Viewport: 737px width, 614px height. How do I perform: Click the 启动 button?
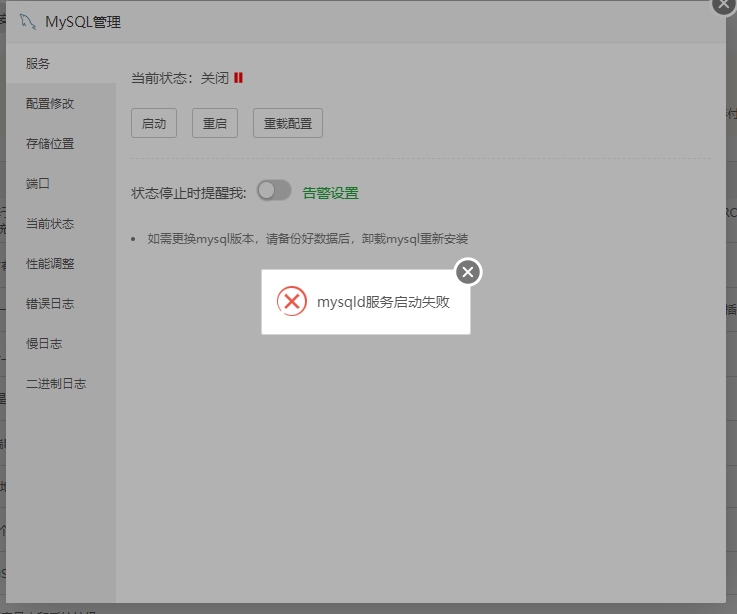click(x=154, y=123)
